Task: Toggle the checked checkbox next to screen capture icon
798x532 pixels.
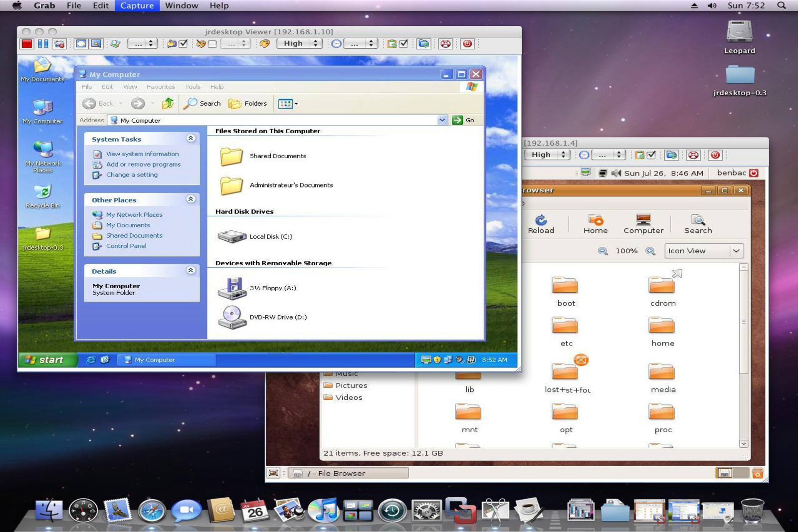Action: (x=183, y=44)
